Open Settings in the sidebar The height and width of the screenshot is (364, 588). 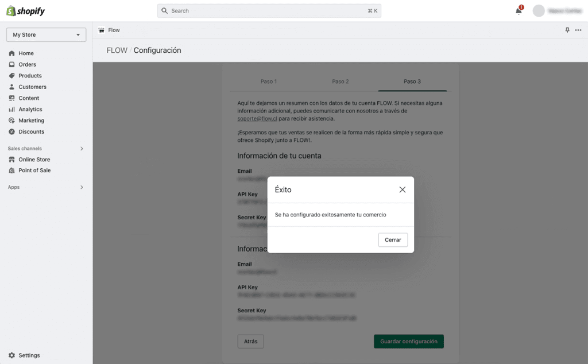point(29,355)
